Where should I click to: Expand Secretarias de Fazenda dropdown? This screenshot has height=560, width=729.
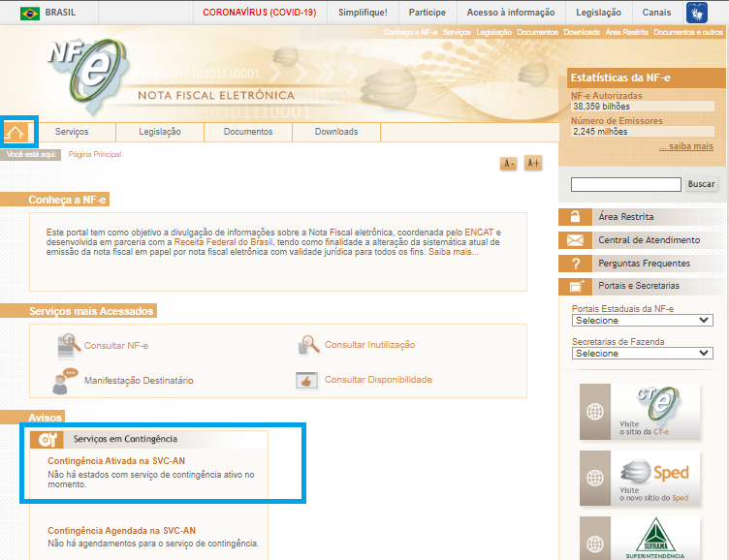pos(642,354)
